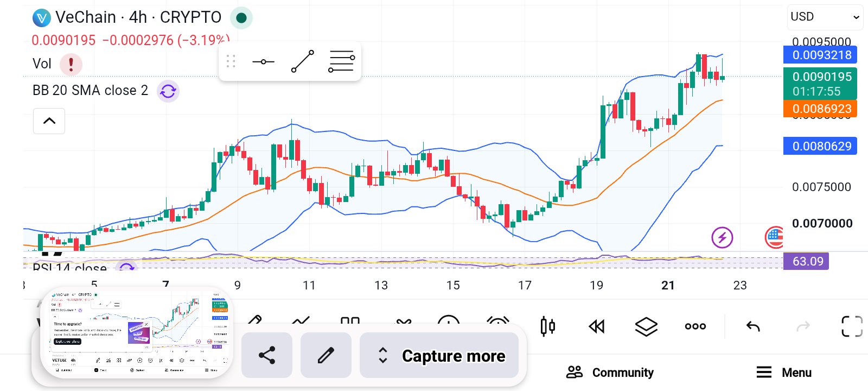Viewport: 868px width, 391px height.
Task: Select the horizontal ray drawing tool
Action: click(x=263, y=62)
